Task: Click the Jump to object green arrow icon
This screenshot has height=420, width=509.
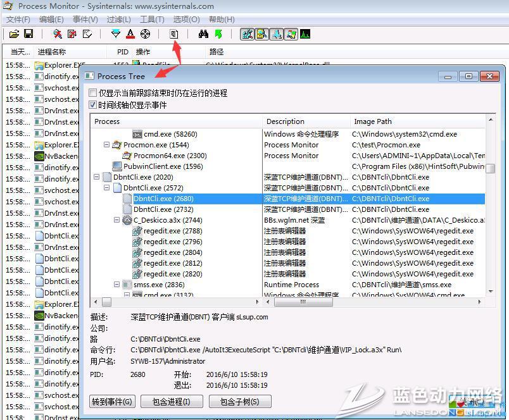Action: click(x=218, y=34)
